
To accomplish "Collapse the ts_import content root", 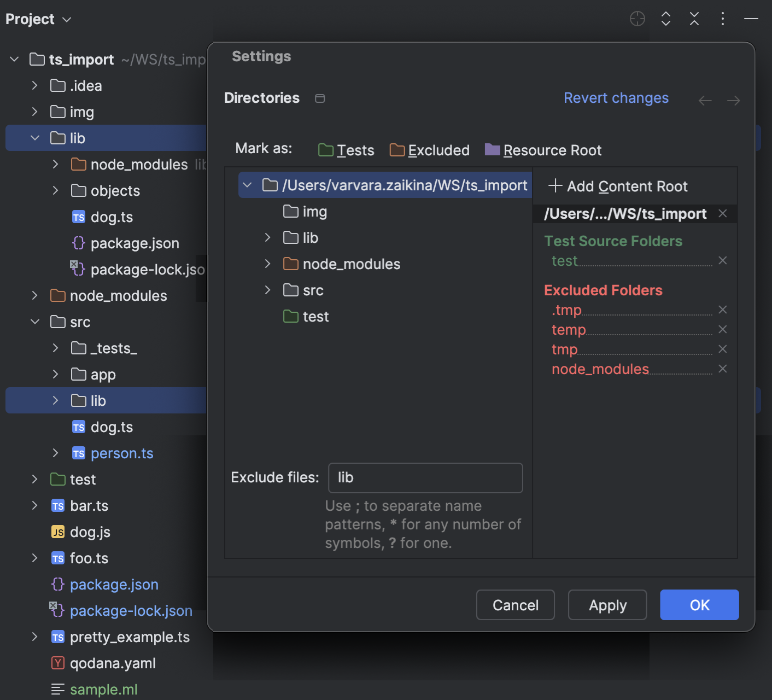I will click(x=248, y=185).
